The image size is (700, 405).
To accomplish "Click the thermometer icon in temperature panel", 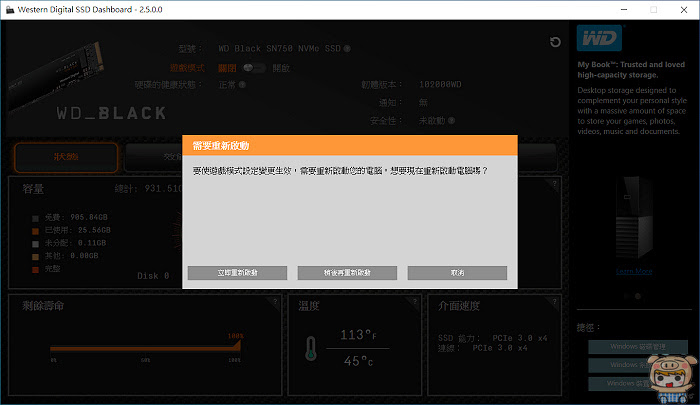I will point(311,348).
